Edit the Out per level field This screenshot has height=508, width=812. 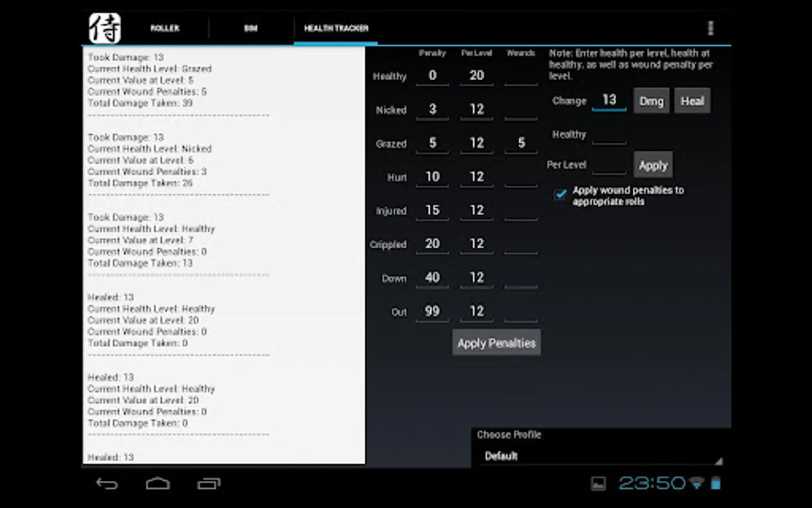(476, 312)
